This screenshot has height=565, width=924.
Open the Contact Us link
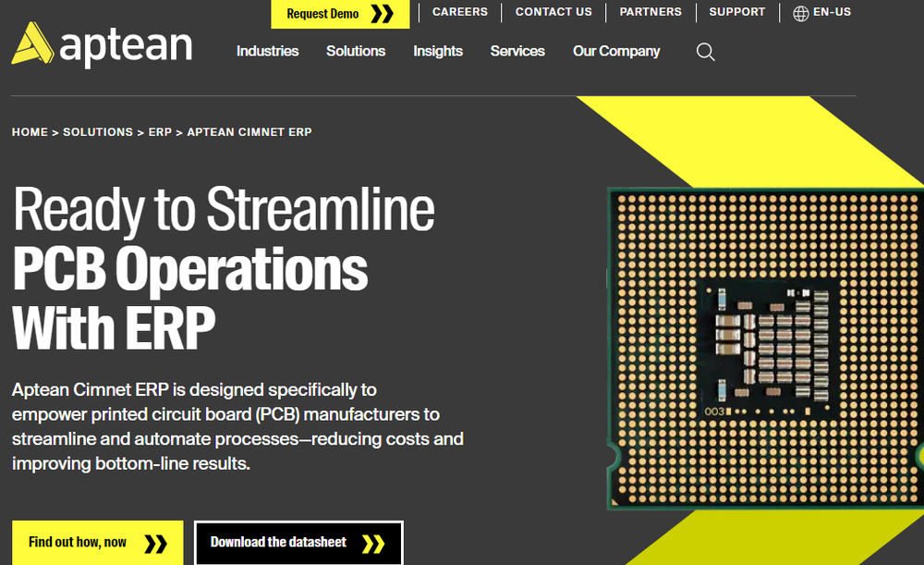coord(553,12)
